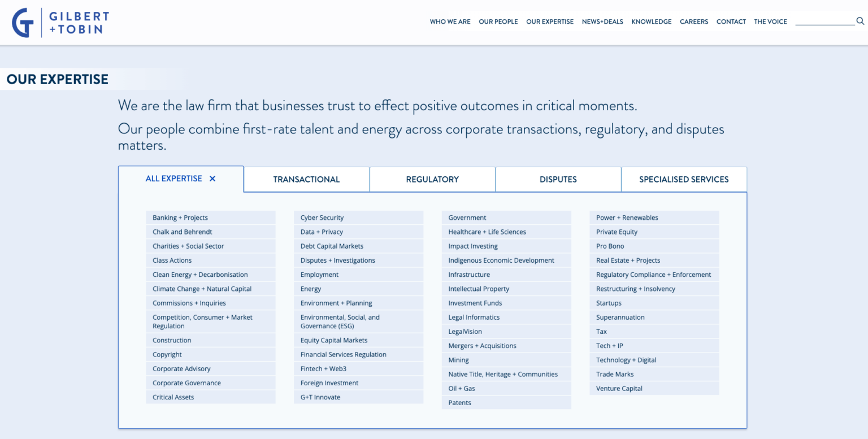Open the CAREERS menu item
This screenshot has height=439, width=868.
click(x=694, y=21)
